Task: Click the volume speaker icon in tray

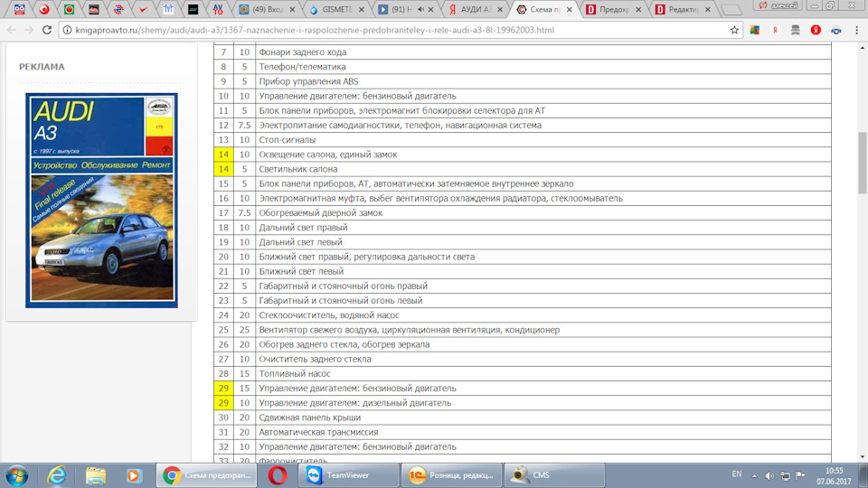Action: (769, 476)
